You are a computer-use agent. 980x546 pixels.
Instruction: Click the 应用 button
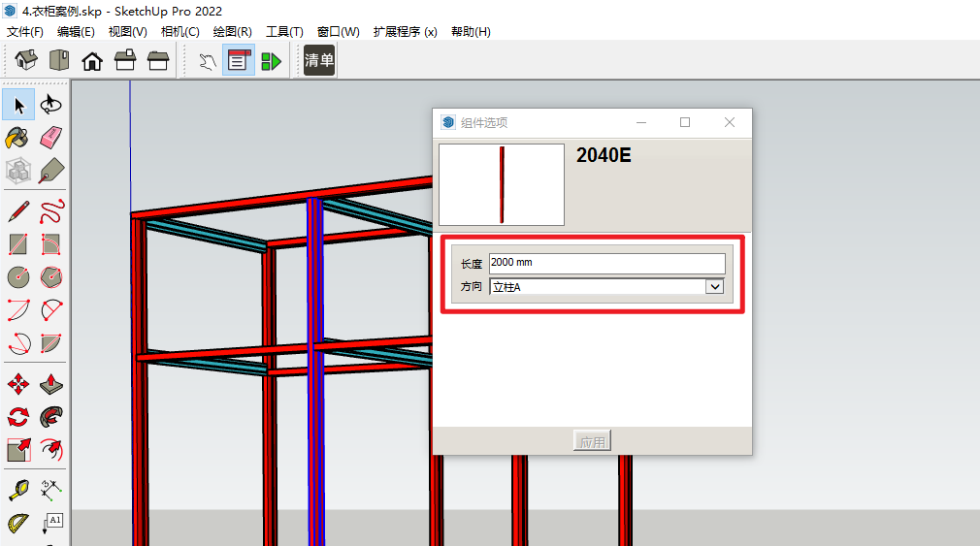pos(592,442)
